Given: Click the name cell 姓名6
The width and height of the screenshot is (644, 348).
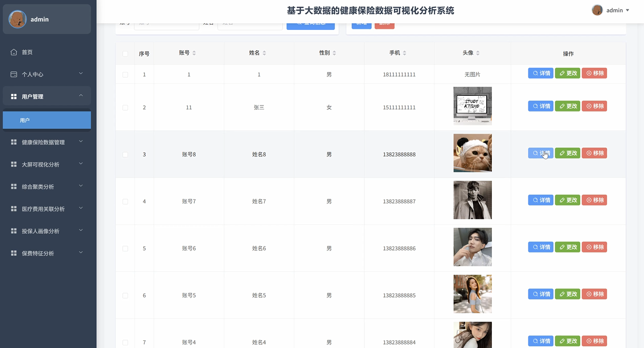Looking at the screenshot, I should point(259,249).
